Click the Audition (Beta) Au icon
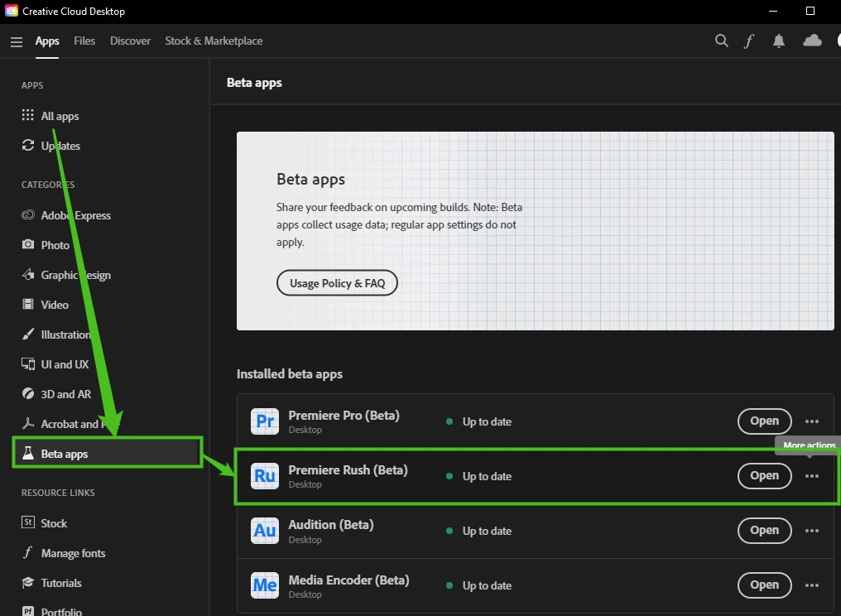 click(265, 531)
